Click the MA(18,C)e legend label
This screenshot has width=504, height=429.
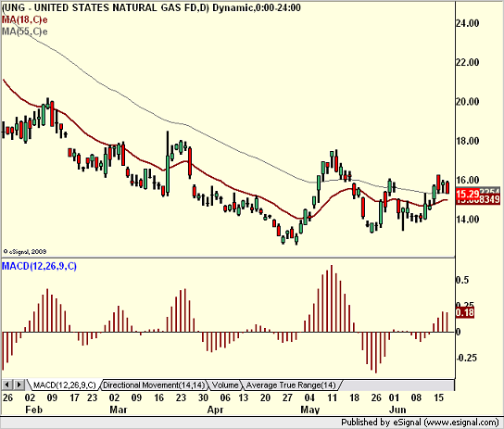[25, 20]
